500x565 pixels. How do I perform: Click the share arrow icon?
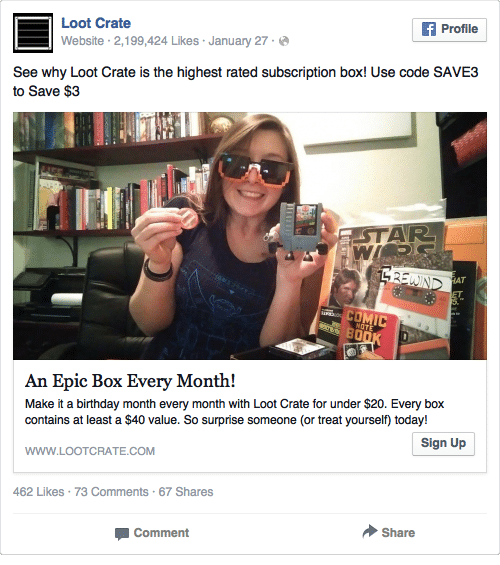click(370, 531)
